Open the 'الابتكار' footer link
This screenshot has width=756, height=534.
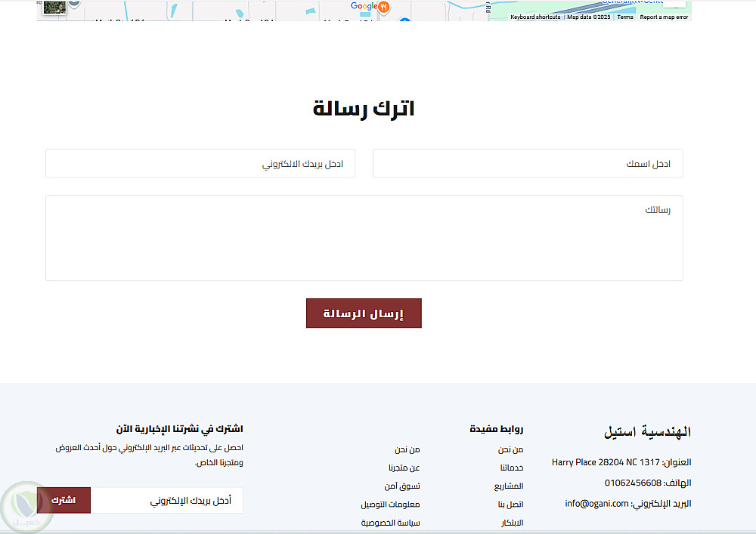point(512,523)
